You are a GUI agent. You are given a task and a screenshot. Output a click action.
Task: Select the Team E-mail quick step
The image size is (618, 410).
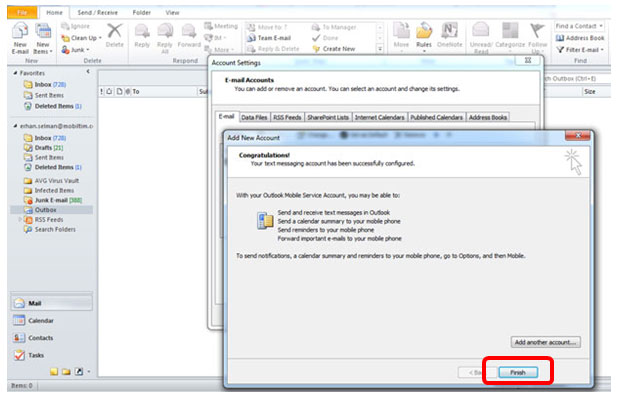269,38
